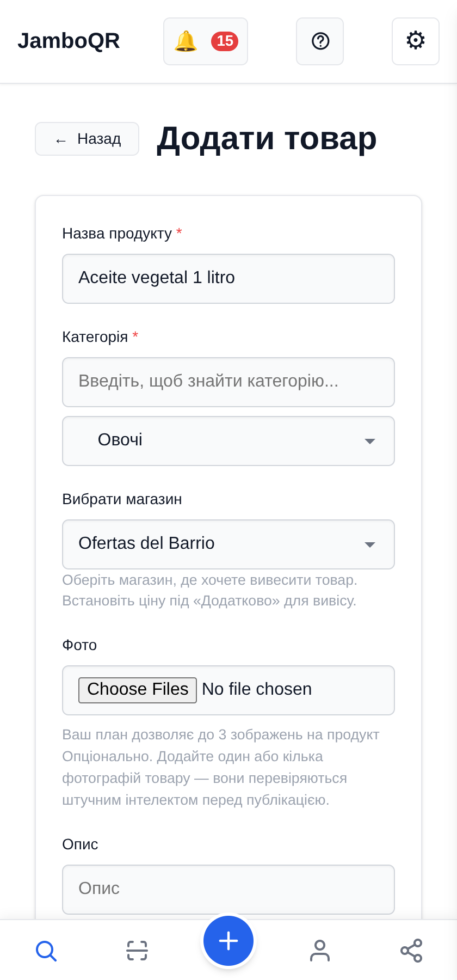Open the profile person icon
The image size is (457, 980).
(320, 951)
